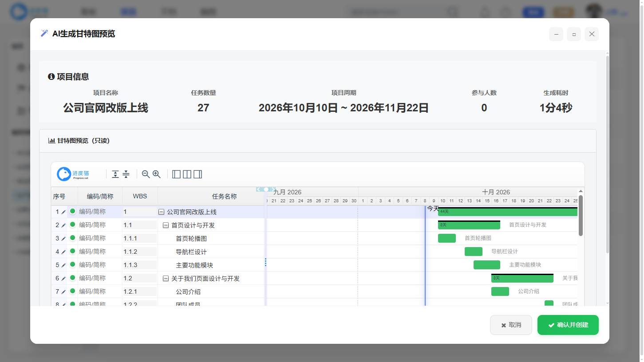Screen dimensions: 644x362
Task: Collapse the 关于我们页面设计与开发 task group
Action: click(x=166, y=279)
